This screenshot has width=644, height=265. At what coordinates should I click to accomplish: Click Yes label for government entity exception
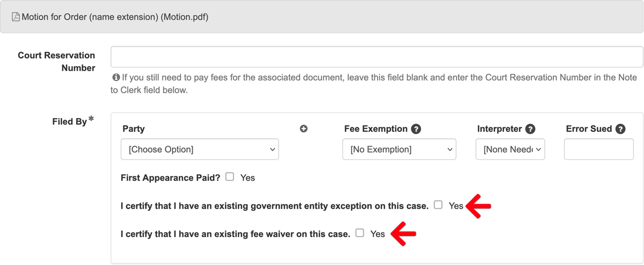tap(456, 205)
